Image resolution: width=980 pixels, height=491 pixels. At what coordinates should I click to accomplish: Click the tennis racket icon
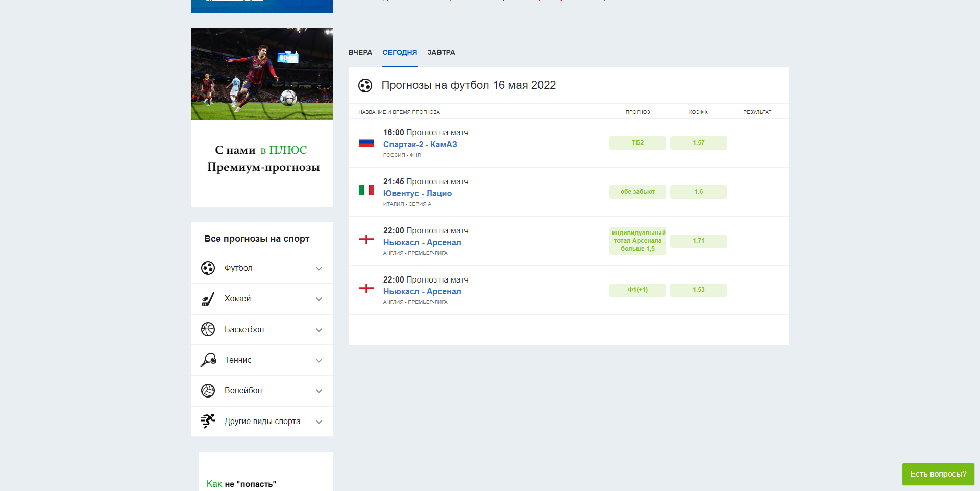tap(208, 360)
